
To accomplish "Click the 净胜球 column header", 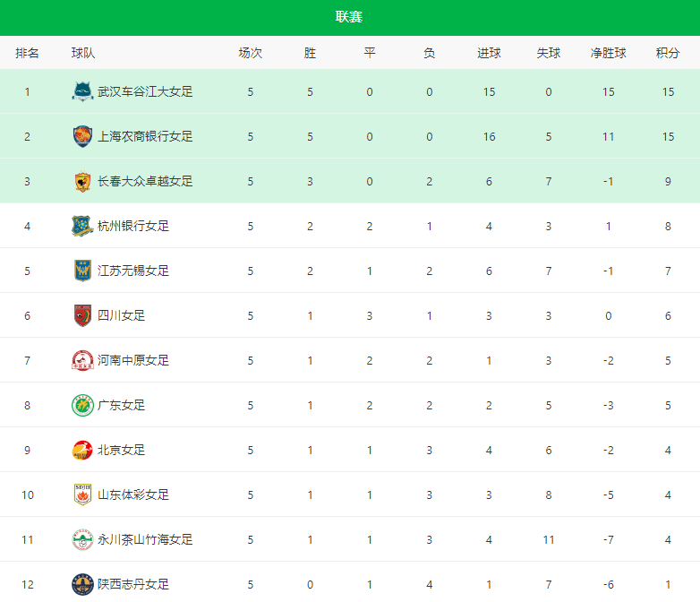I will (608, 53).
